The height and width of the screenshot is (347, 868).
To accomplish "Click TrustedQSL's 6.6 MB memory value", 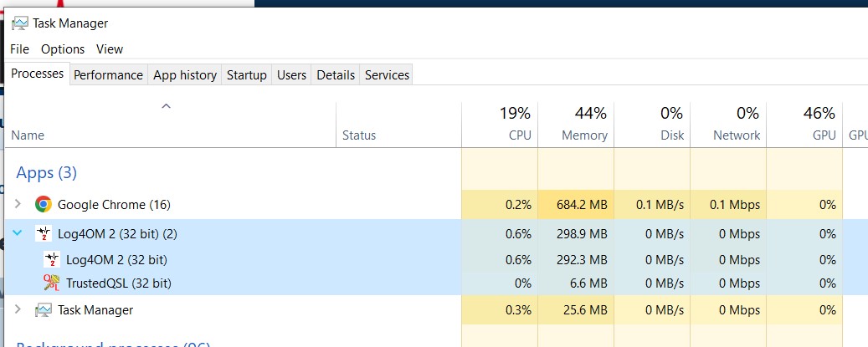I will pyautogui.click(x=589, y=284).
